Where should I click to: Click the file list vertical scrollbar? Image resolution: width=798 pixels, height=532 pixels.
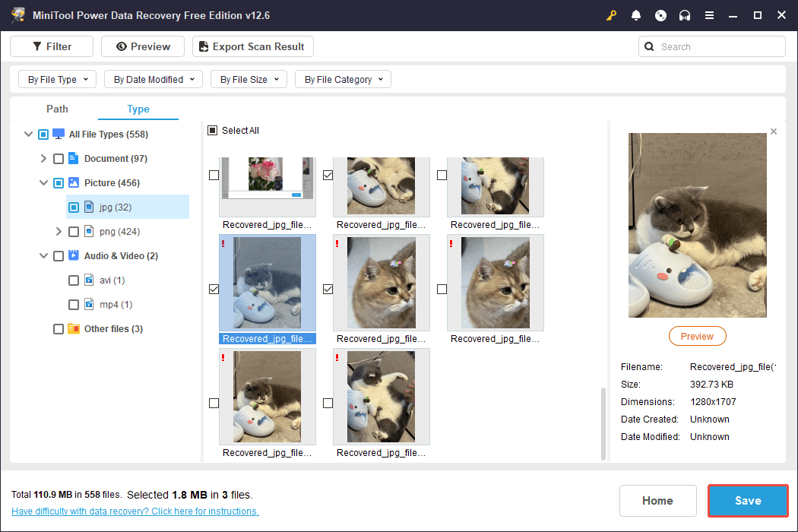tap(604, 422)
